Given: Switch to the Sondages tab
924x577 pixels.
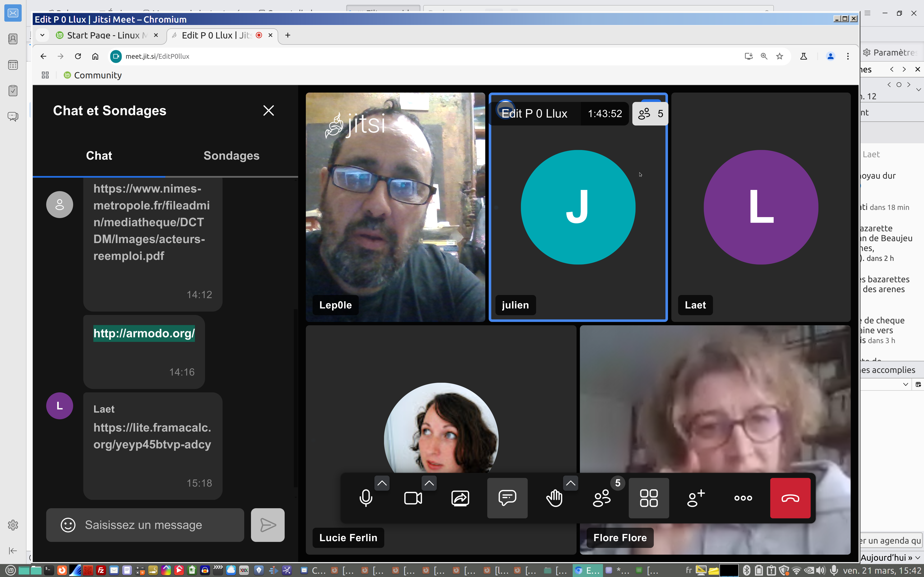Looking at the screenshot, I should 231,156.
